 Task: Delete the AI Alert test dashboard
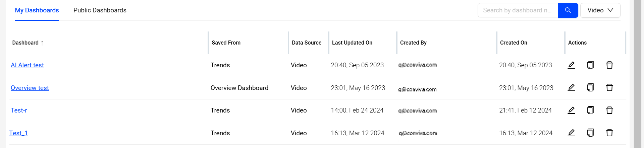609,65
